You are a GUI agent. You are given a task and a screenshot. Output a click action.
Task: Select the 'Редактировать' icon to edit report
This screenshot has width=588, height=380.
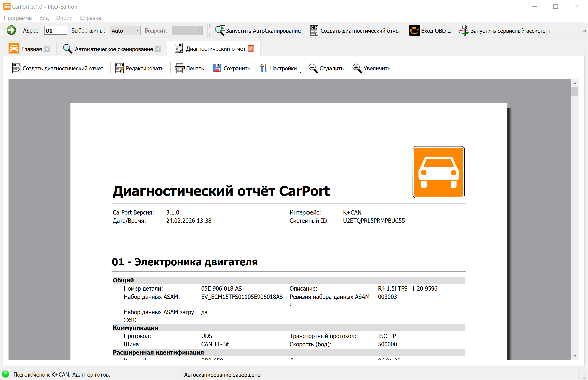140,68
